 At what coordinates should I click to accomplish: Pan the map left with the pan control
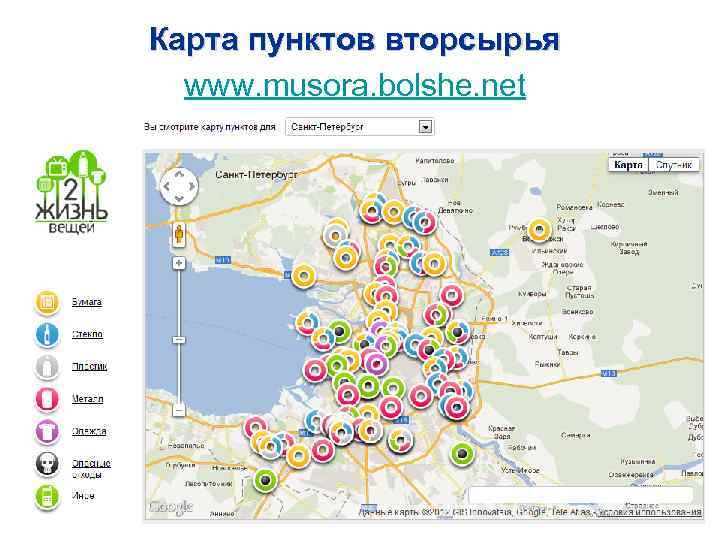point(167,186)
